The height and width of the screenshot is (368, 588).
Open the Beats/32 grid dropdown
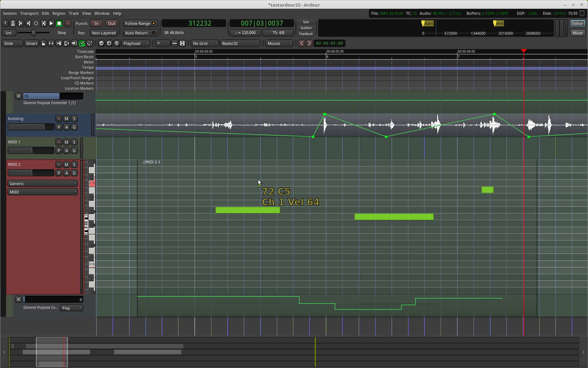[x=240, y=43]
